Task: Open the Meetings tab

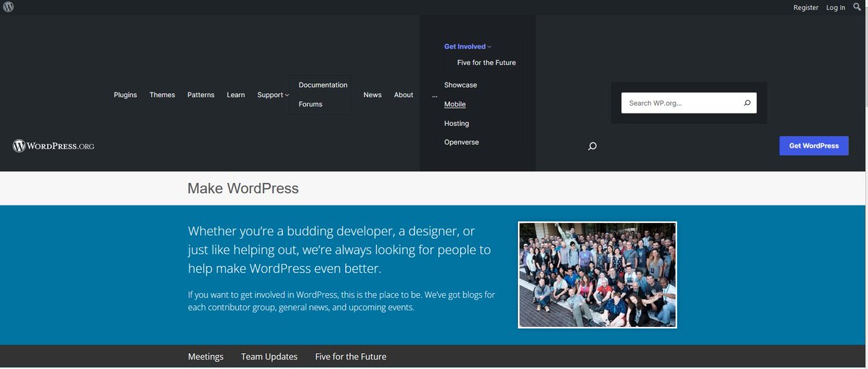Action: coord(205,357)
